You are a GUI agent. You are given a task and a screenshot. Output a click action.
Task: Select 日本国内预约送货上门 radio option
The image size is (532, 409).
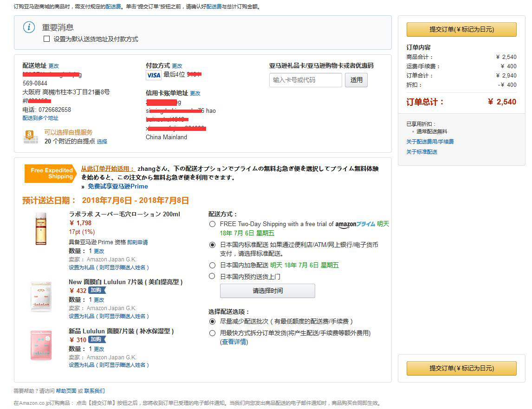(212, 276)
